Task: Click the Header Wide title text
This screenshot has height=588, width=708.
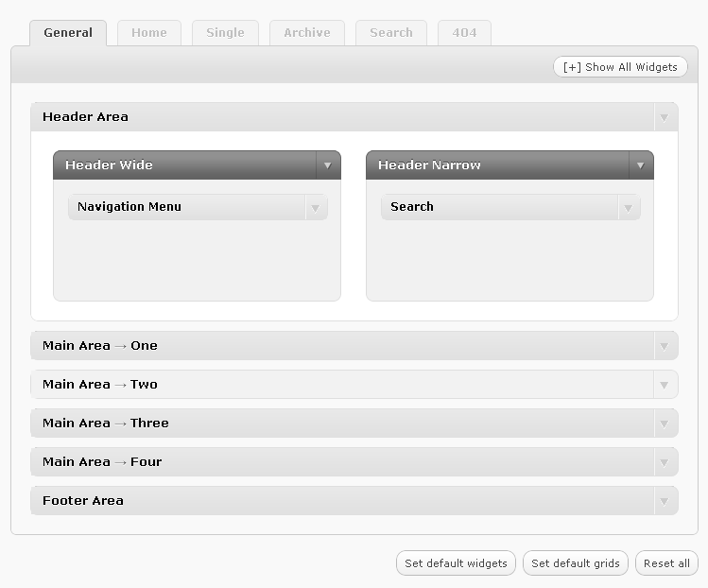Action: pos(109,164)
